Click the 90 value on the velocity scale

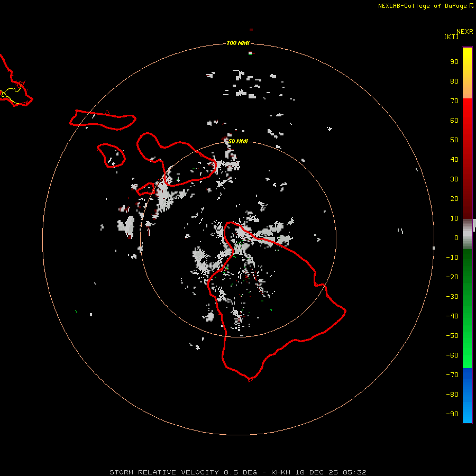click(454, 62)
